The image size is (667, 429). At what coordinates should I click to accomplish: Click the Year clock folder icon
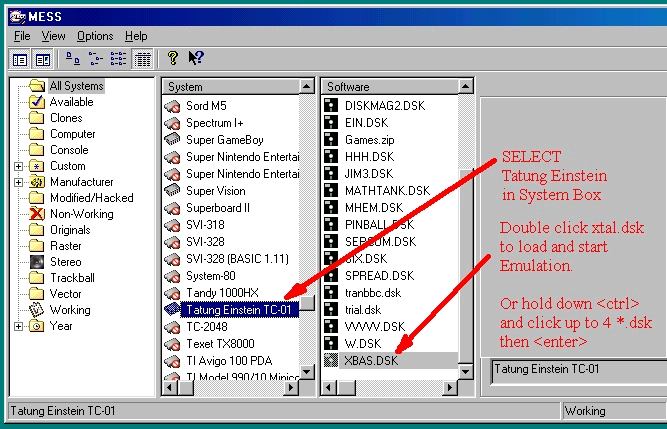[37, 326]
